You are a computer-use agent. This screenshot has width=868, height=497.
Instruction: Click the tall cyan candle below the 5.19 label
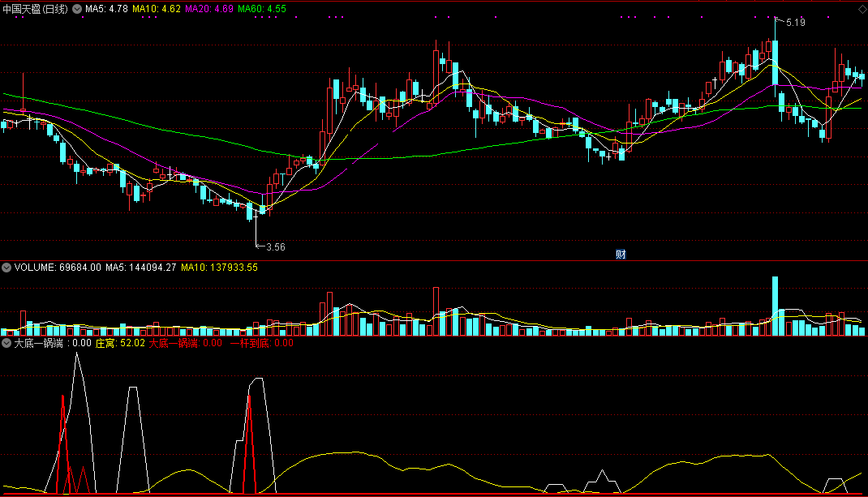(x=775, y=61)
